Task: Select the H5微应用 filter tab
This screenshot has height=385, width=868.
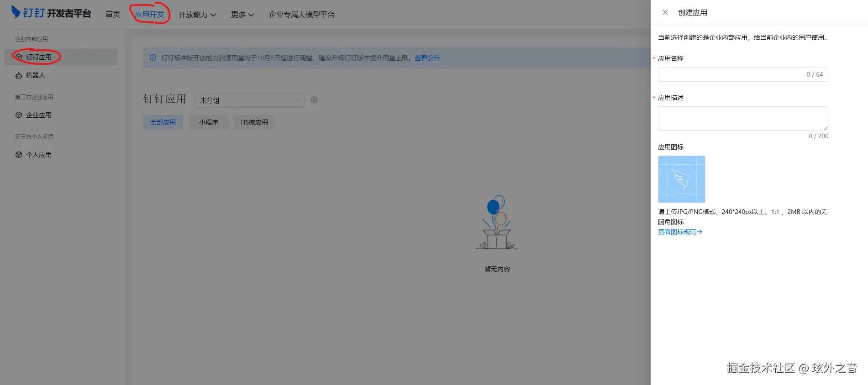Action: pos(254,122)
